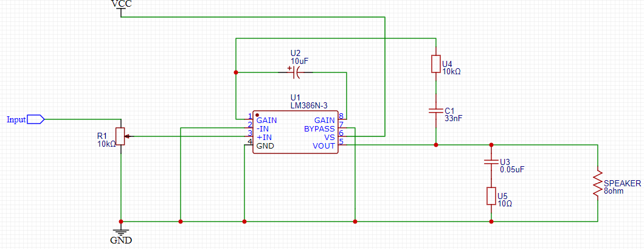This screenshot has height=249, width=644.
Task: Select pin number 4 of U1
Action: tap(250, 142)
